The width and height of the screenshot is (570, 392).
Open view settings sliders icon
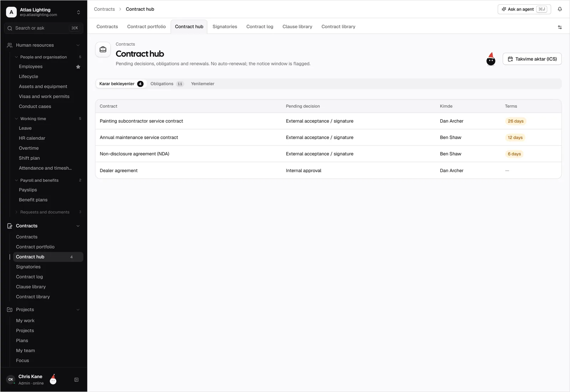(x=560, y=27)
